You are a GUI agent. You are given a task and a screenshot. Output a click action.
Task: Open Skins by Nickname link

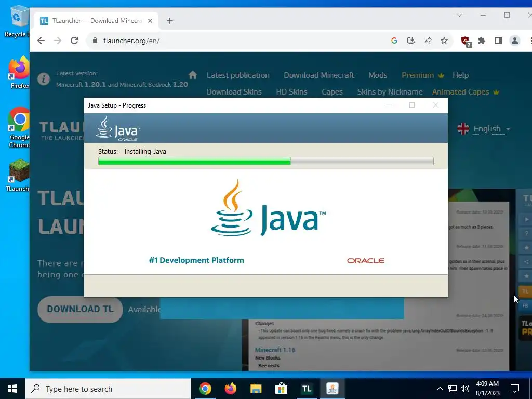[x=390, y=92]
